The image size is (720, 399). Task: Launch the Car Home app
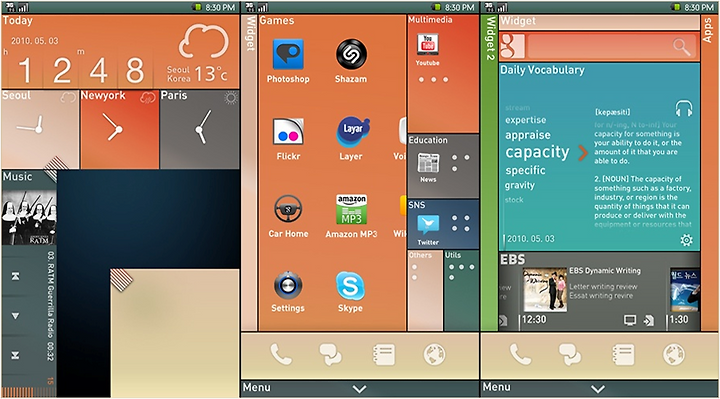coord(288,209)
